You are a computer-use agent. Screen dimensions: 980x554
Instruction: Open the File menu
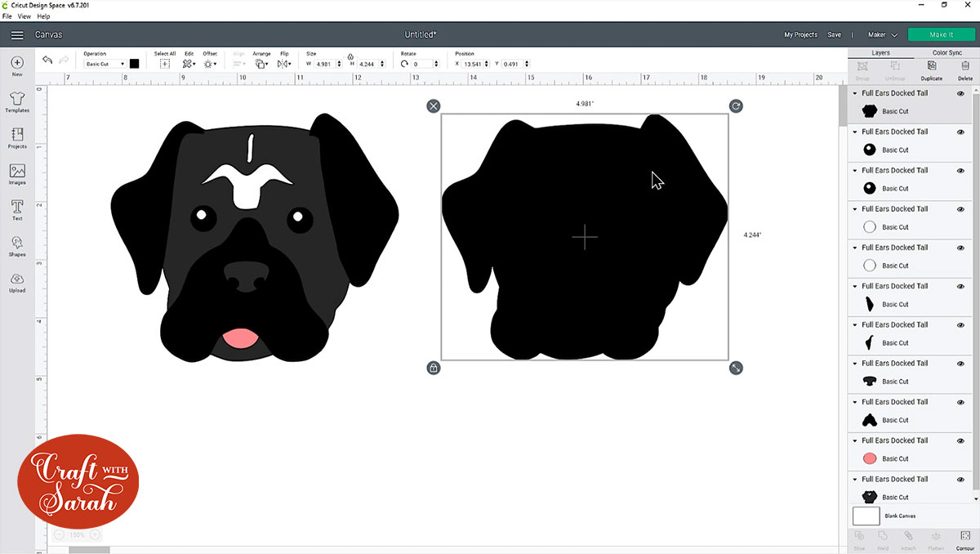pos(7,16)
